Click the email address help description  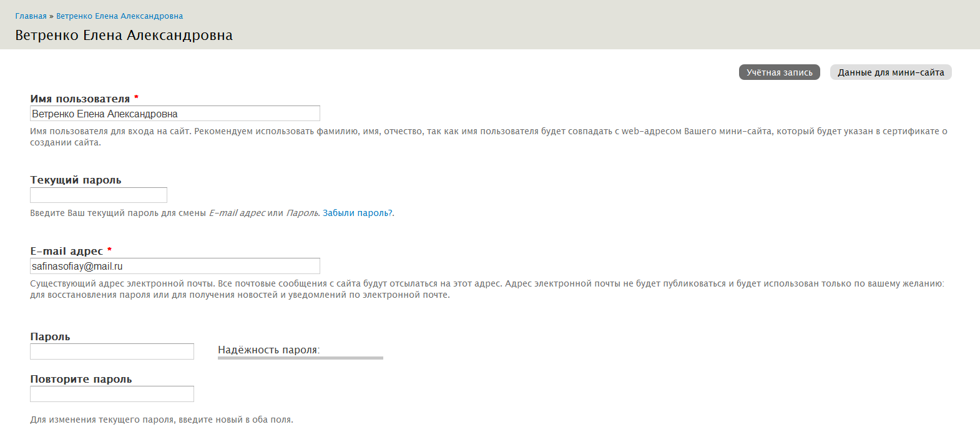point(487,289)
